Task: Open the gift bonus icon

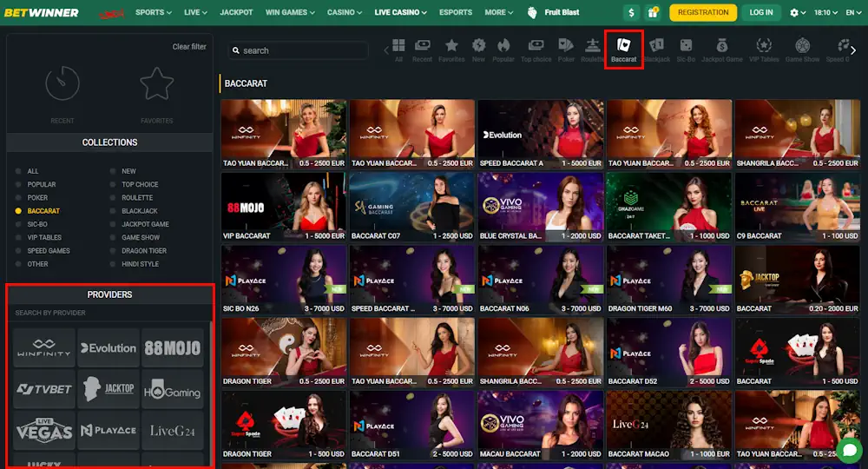Action: [x=654, y=12]
